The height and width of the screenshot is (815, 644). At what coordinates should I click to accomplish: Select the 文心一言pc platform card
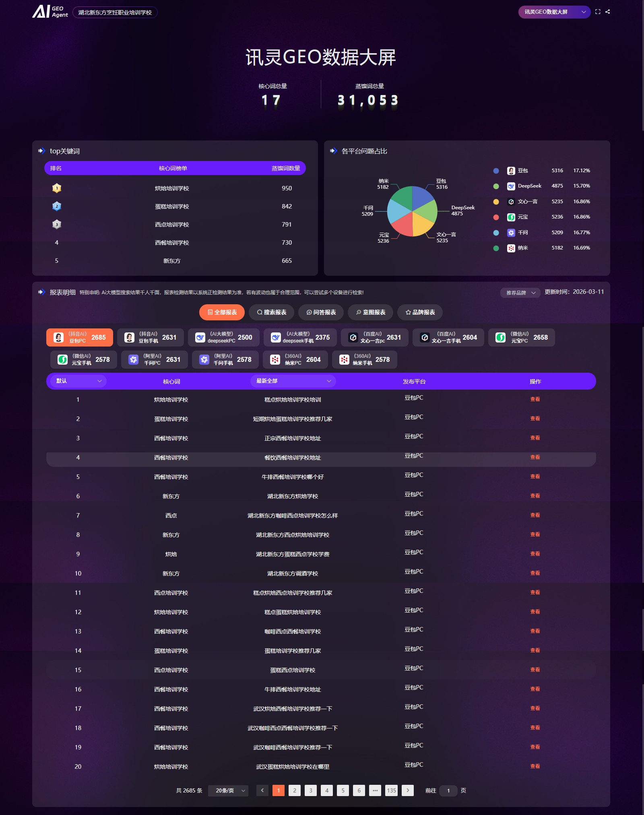(374, 337)
